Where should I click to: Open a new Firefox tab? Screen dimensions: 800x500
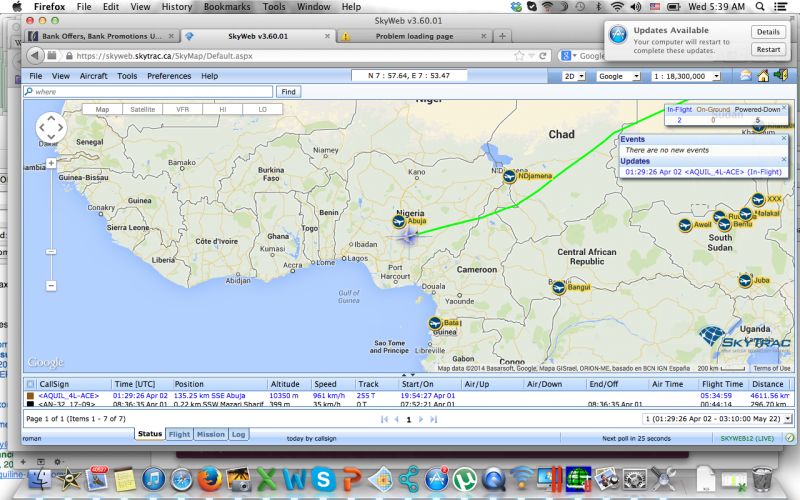[502, 36]
